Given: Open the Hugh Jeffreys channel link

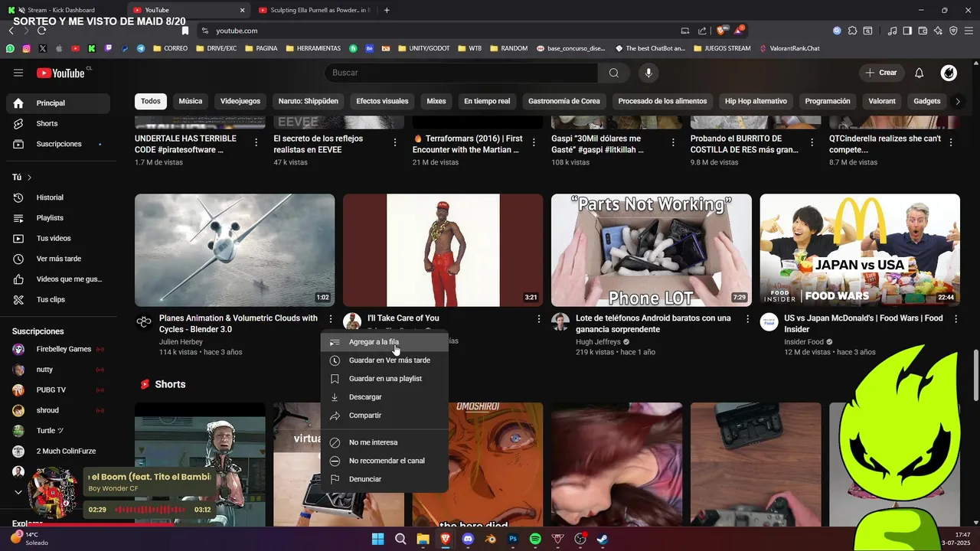Looking at the screenshot, I should pos(599,342).
